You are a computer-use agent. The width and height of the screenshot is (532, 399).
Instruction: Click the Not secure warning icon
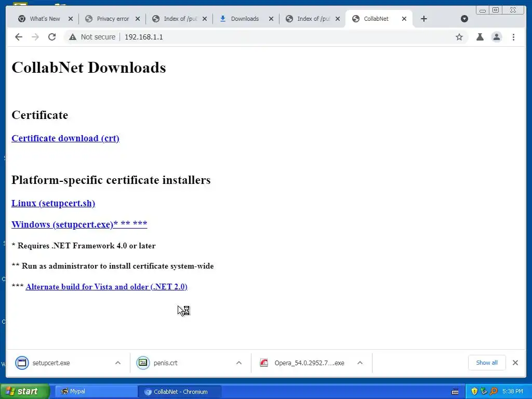pos(73,37)
